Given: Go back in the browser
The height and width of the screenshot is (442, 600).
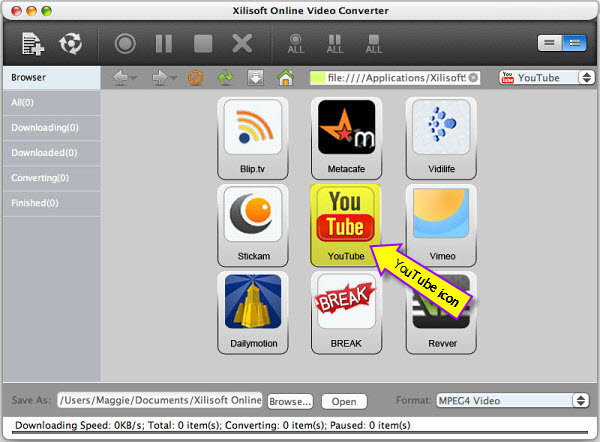Looking at the screenshot, I should click(x=120, y=78).
